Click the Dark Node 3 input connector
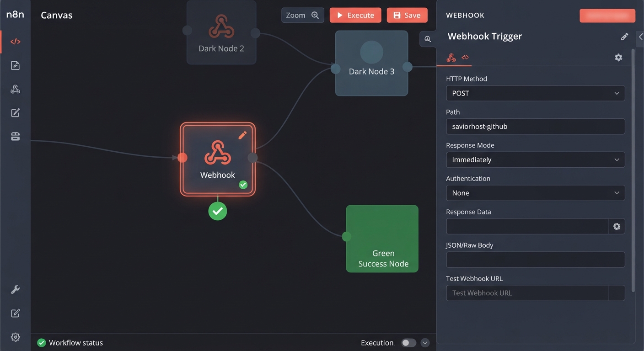Viewport: 644px width, 351px height. (x=336, y=69)
